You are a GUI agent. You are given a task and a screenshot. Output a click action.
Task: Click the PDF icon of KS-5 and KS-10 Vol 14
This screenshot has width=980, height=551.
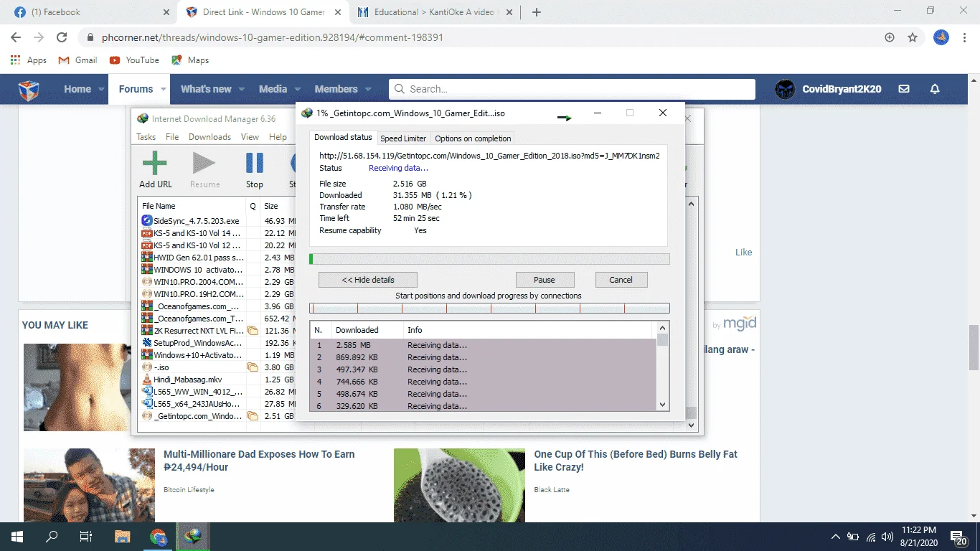tap(147, 233)
